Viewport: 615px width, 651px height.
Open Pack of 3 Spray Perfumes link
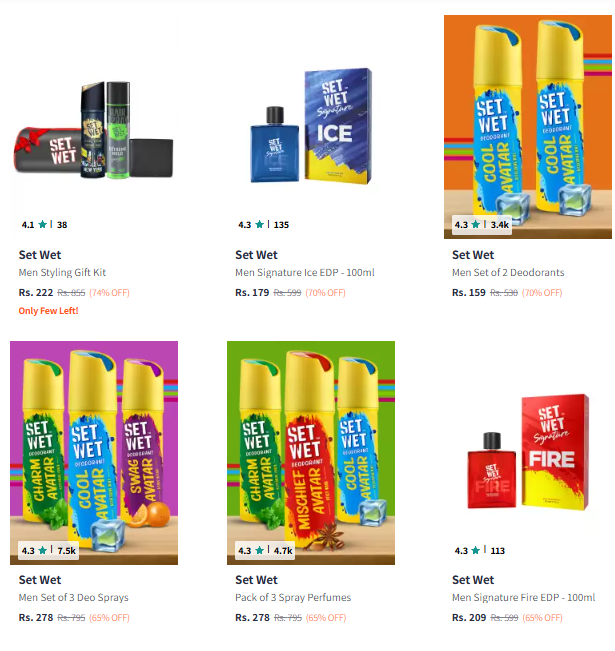point(293,597)
